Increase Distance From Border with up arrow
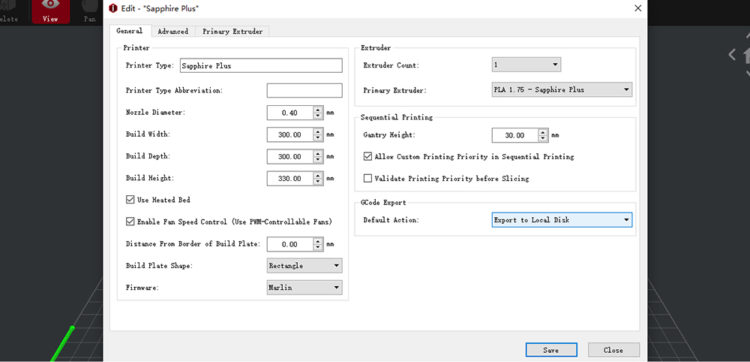Viewport: 750px width, 362px height. [318, 241]
